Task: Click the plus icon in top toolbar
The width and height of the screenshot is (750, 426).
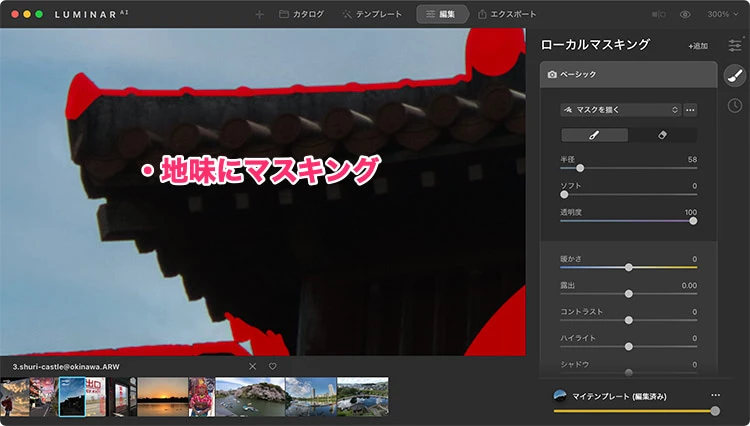Action: click(x=260, y=15)
